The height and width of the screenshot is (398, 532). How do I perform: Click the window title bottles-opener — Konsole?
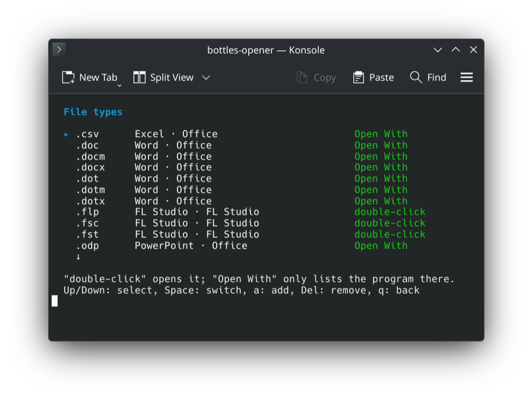(266, 50)
